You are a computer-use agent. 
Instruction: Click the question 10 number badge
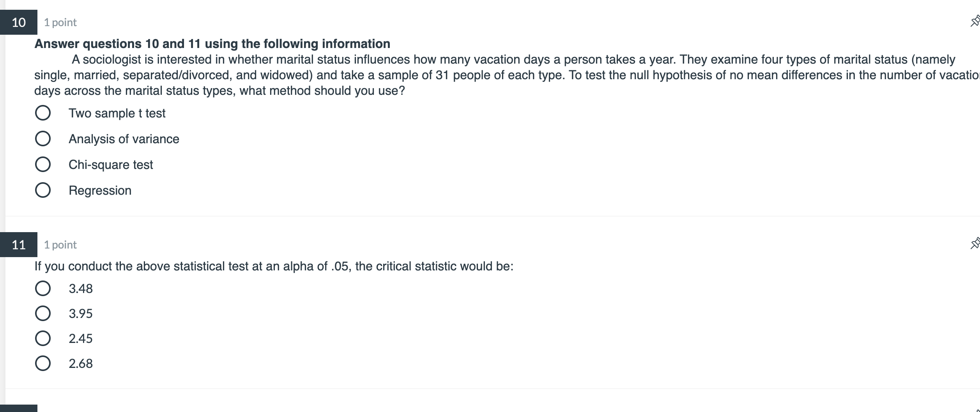coord(19,22)
